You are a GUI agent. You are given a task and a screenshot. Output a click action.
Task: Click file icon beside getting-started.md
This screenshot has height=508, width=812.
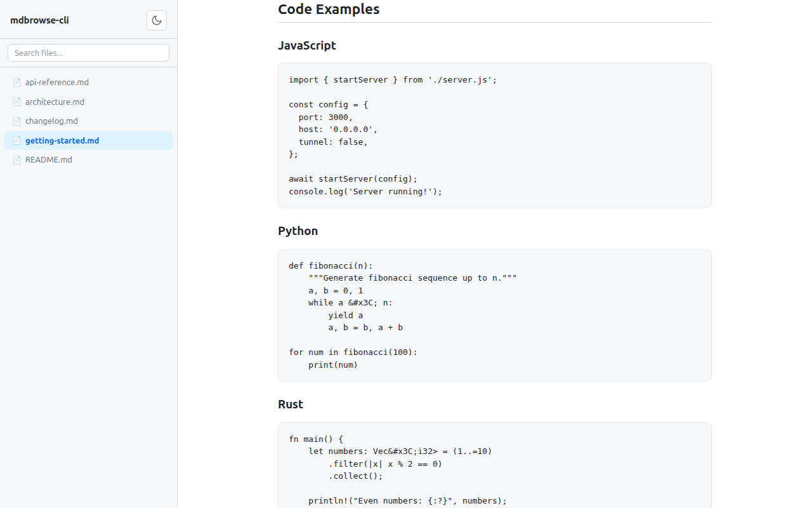click(x=17, y=140)
